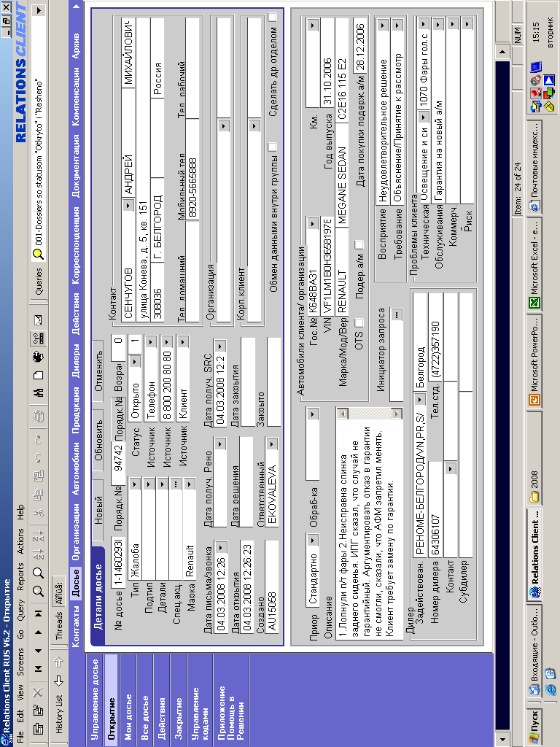Click the Обновить button
Image resolution: width=560 pixels, height=747 pixels.
[98, 440]
